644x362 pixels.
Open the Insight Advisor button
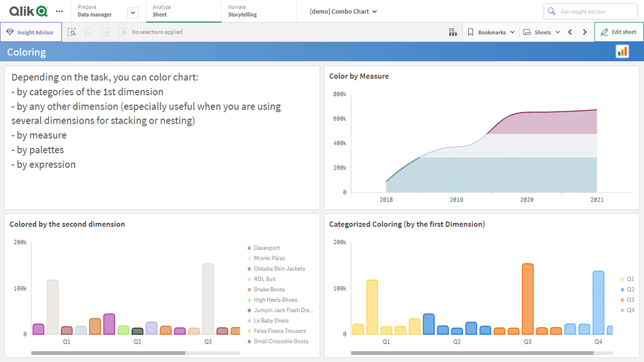[x=31, y=32]
